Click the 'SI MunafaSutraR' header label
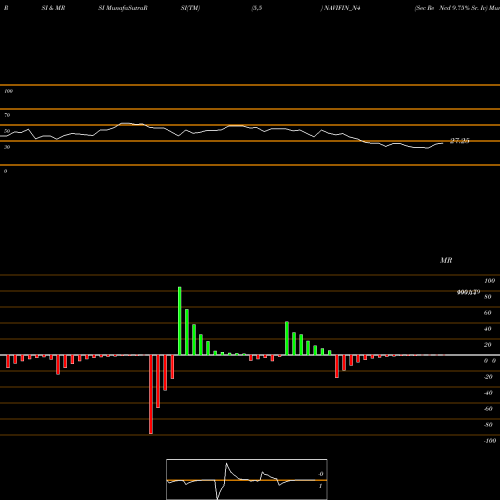This screenshot has height=500, width=500. click(123, 8)
